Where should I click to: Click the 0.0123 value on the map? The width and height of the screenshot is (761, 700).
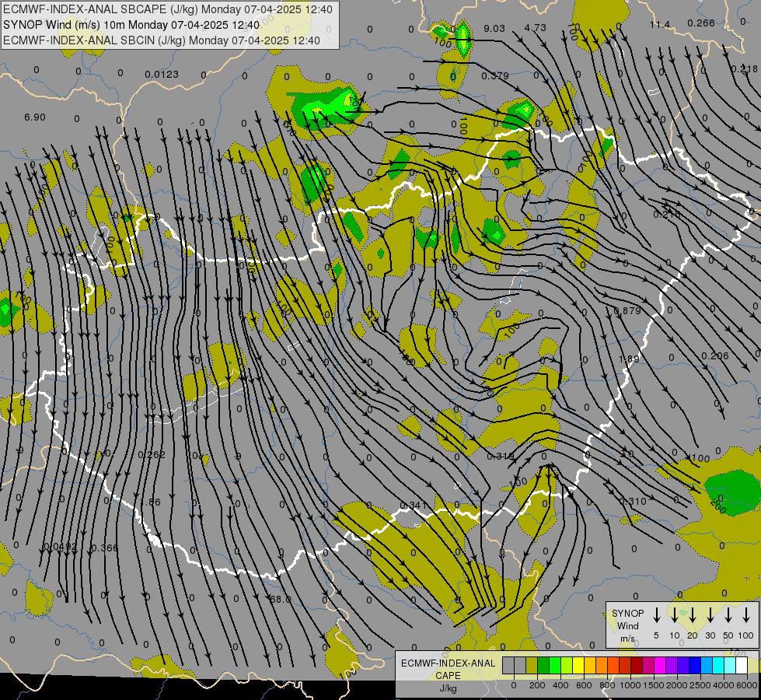(x=162, y=75)
